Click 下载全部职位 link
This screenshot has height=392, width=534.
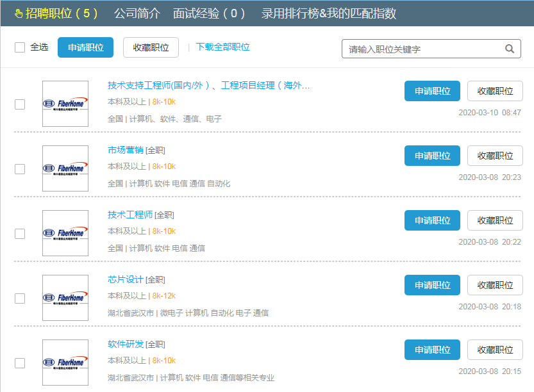tap(222, 47)
